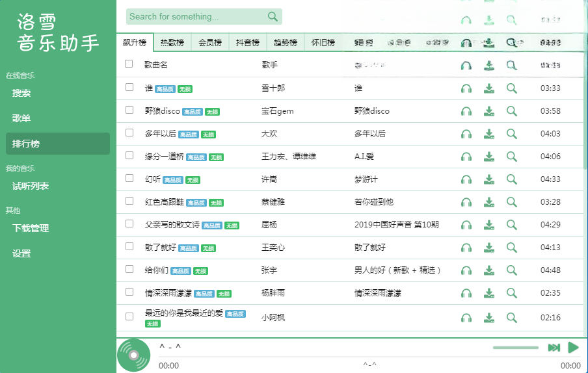Start playback with the play button
Screen dimensions: 588x373
coord(574,348)
